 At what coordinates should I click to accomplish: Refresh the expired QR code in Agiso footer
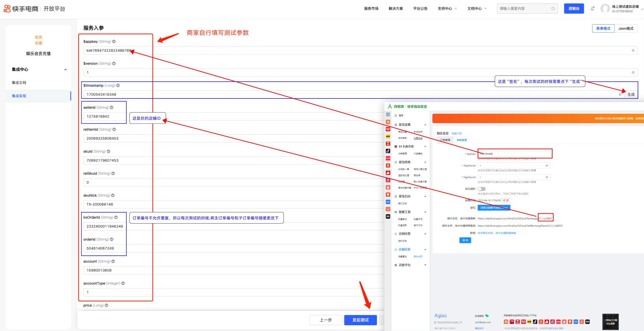coord(610,322)
